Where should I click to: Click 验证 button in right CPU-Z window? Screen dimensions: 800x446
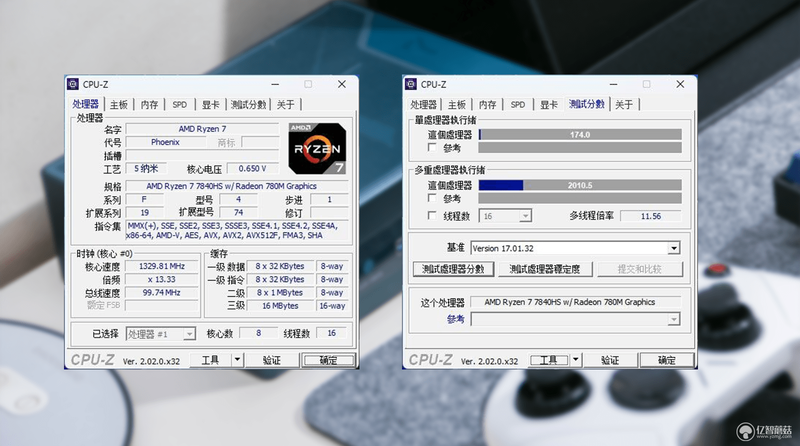[x=610, y=360]
